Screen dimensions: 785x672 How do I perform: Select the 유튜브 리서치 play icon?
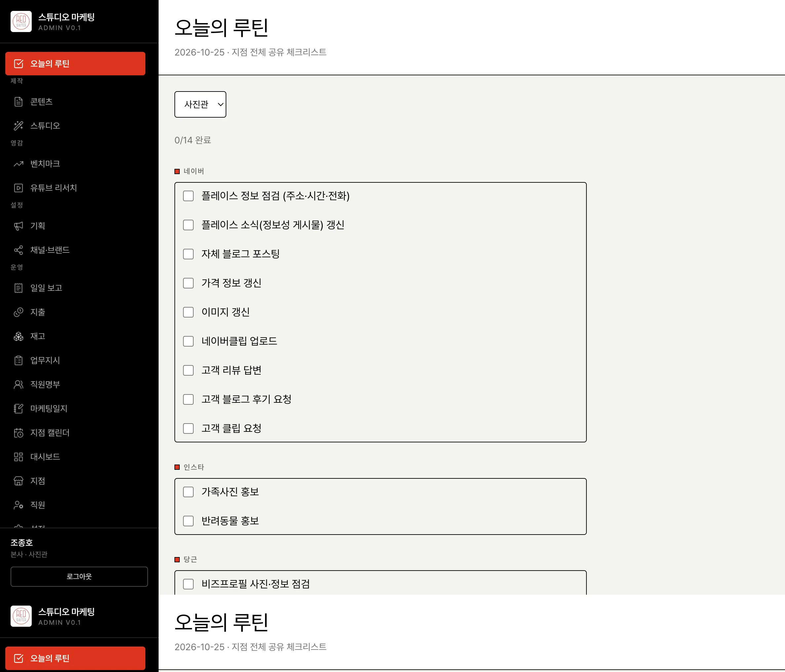point(18,188)
